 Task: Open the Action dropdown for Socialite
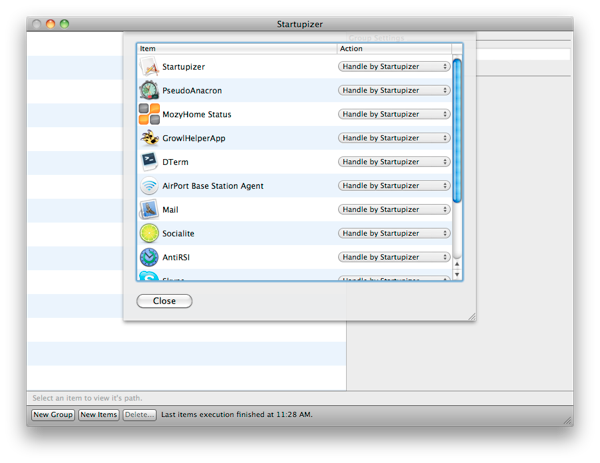[394, 233]
